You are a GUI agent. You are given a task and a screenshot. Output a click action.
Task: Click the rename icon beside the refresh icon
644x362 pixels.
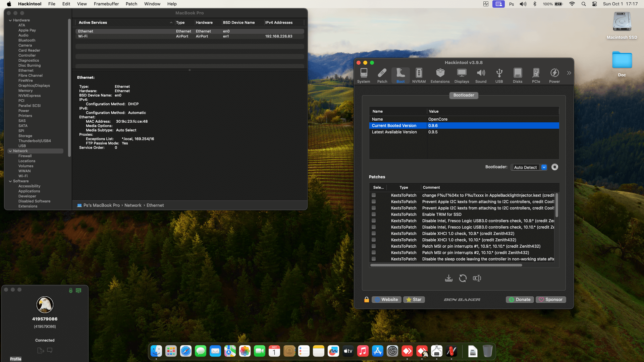click(x=477, y=278)
